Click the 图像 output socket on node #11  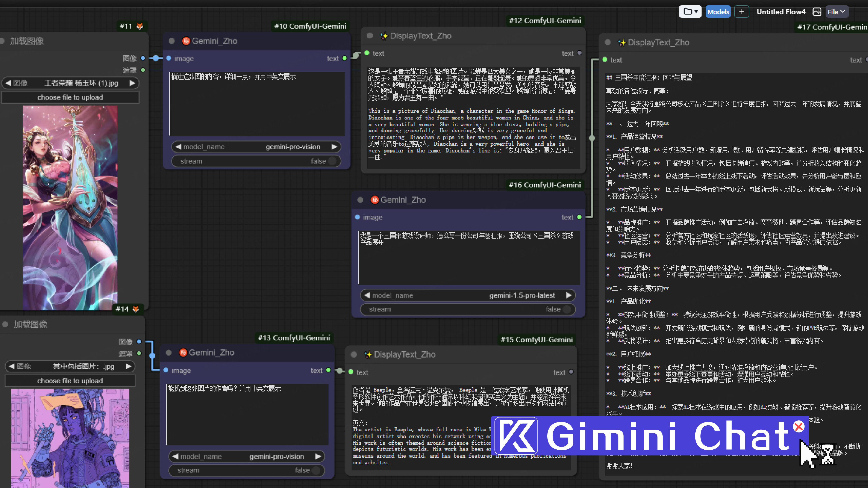143,58
